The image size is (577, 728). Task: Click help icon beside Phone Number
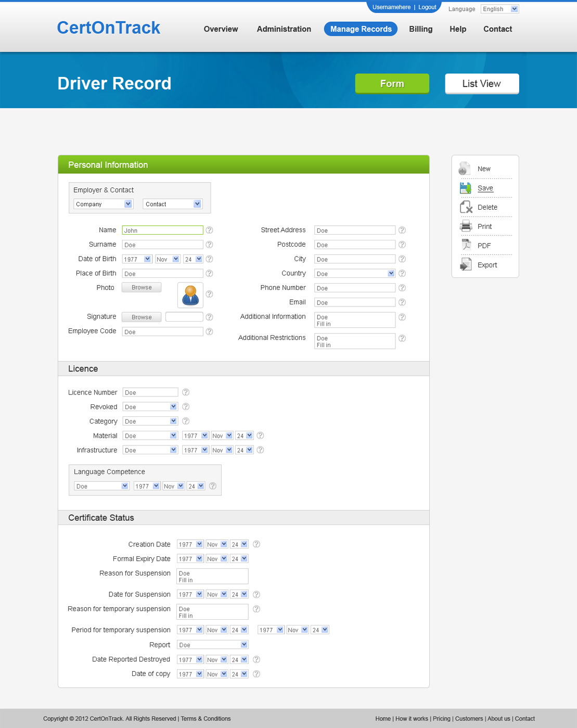(x=402, y=288)
